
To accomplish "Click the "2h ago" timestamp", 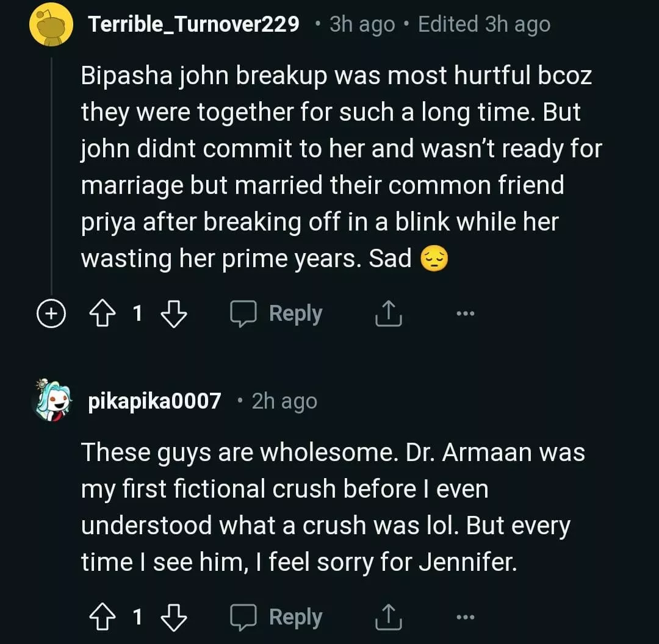I will (x=284, y=401).
